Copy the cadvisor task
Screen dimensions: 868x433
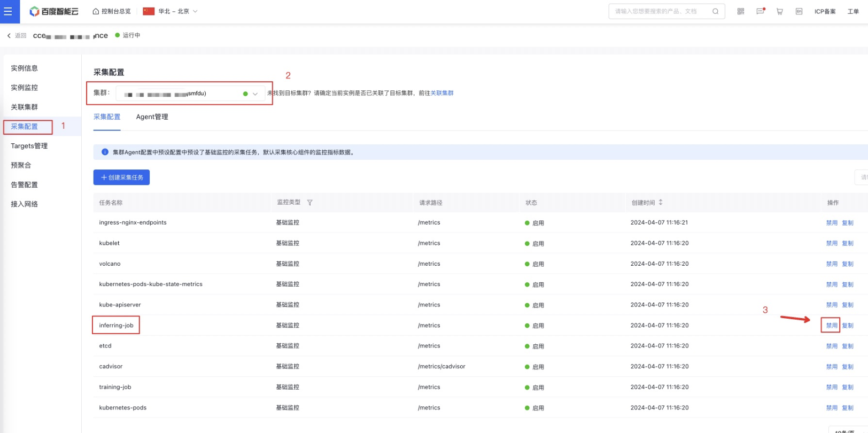point(848,367)
